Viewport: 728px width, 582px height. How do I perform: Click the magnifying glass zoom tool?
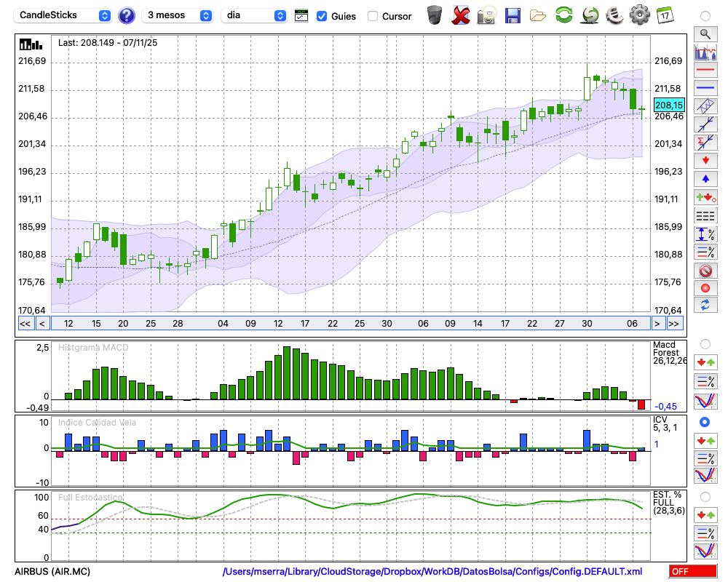[x=705, y=33]
